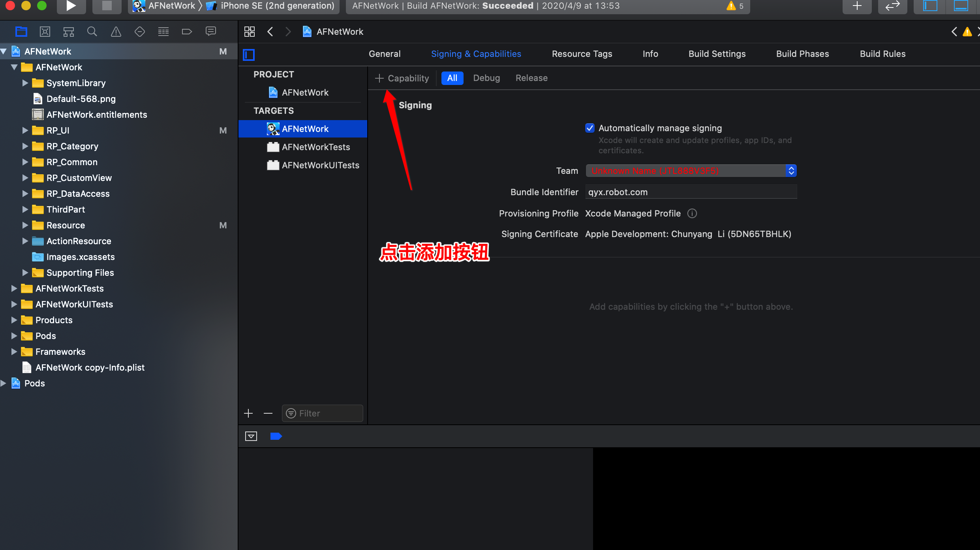Click the + Capability button
The height and width of the screenshot is (550, 980).
pos(402,78)
